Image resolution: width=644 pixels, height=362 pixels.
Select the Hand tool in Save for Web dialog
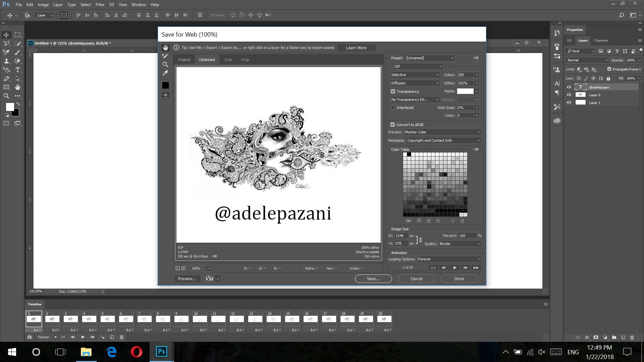(x=165, y=47)
